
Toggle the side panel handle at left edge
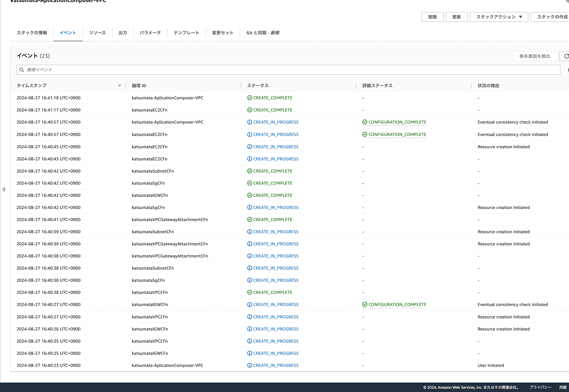click(4, 189)
